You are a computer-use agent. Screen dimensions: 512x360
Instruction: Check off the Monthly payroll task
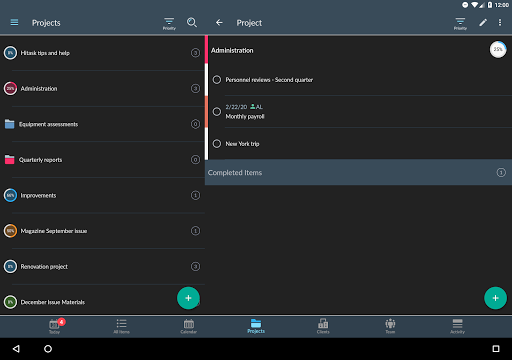[x=217, y=112]
